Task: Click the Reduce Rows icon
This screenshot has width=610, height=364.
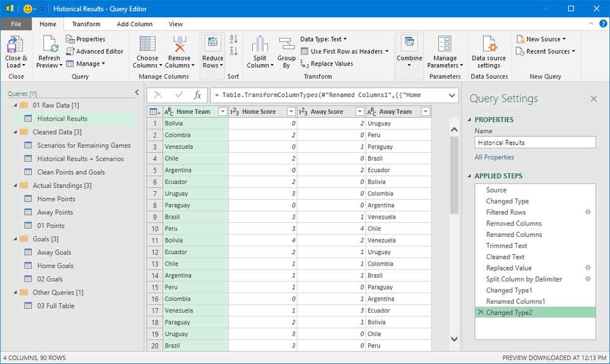Action: [213, 43]
